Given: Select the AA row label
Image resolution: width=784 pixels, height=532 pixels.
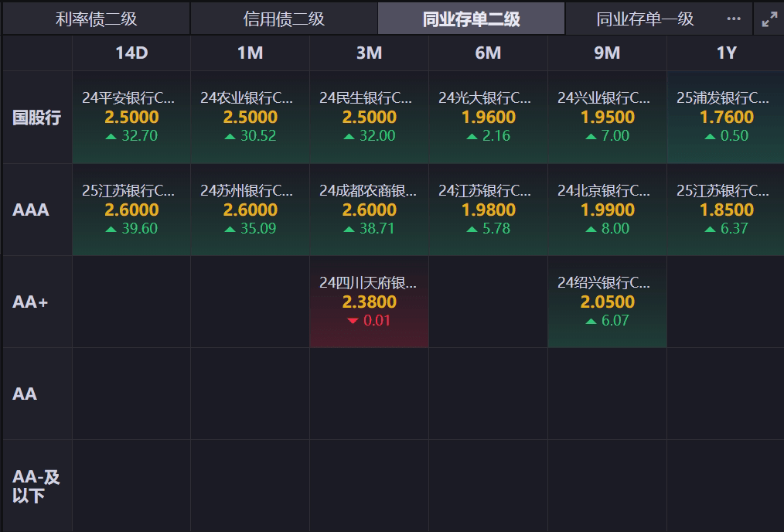Looking at the screenshot, I should pyautogui.click(x=25, y=394).
